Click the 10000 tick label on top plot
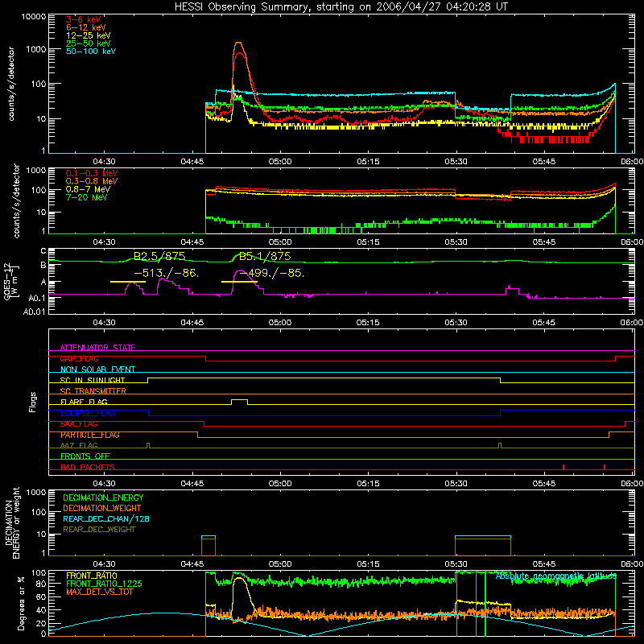The image size is (644, 644). [34, 16]
